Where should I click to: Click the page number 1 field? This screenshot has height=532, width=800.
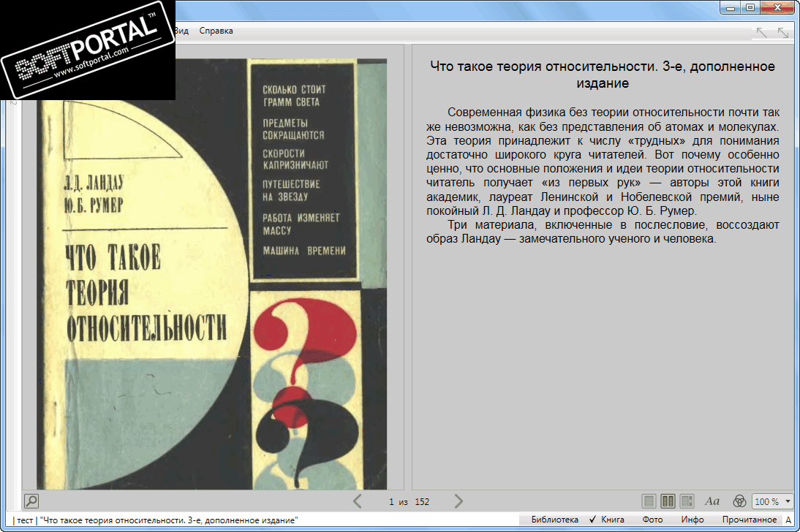click(x=391, y=502)
